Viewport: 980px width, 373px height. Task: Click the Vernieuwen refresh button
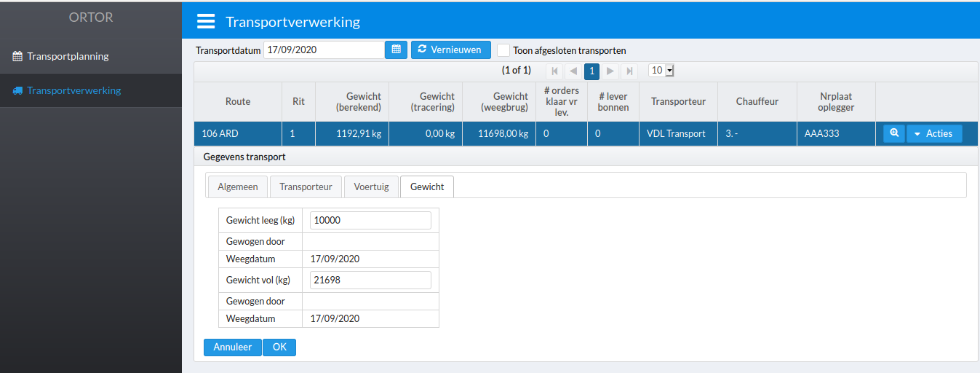pyautogui.click(x=451, y=50)
